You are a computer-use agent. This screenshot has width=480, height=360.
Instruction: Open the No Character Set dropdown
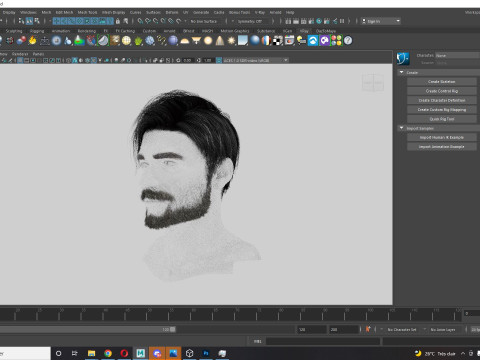402,329
